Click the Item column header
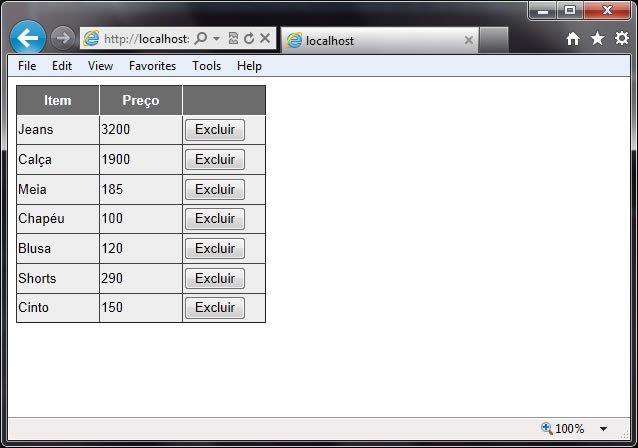638x448 pixels. click(x=58, y=100)
